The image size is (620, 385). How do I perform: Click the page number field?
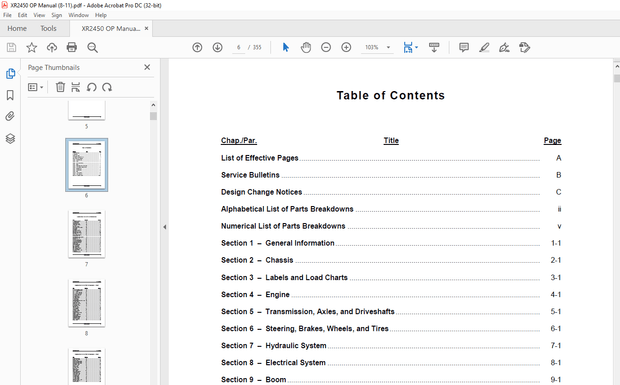click(238, 47)
